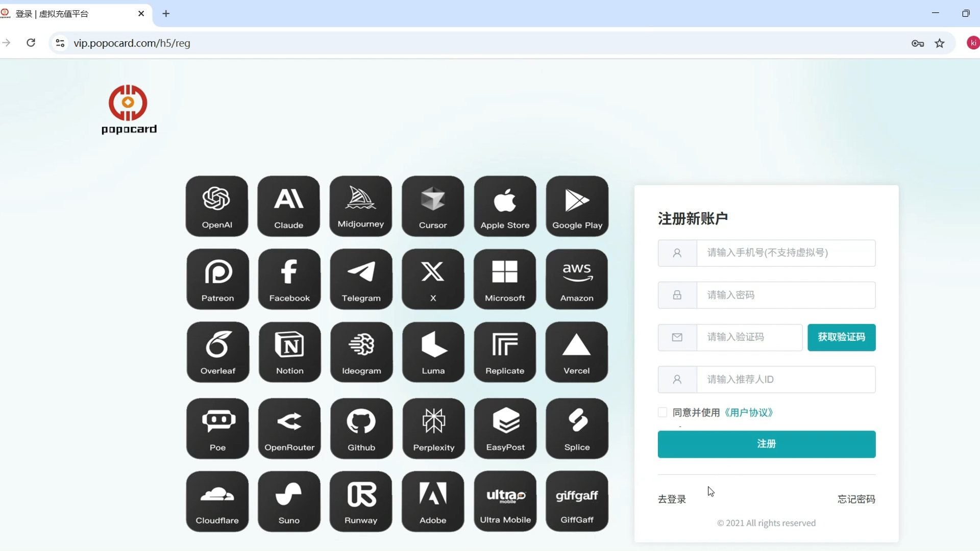Choose the Telegram service icon
This screenshot has height=551, width=980.
[361, 279]
